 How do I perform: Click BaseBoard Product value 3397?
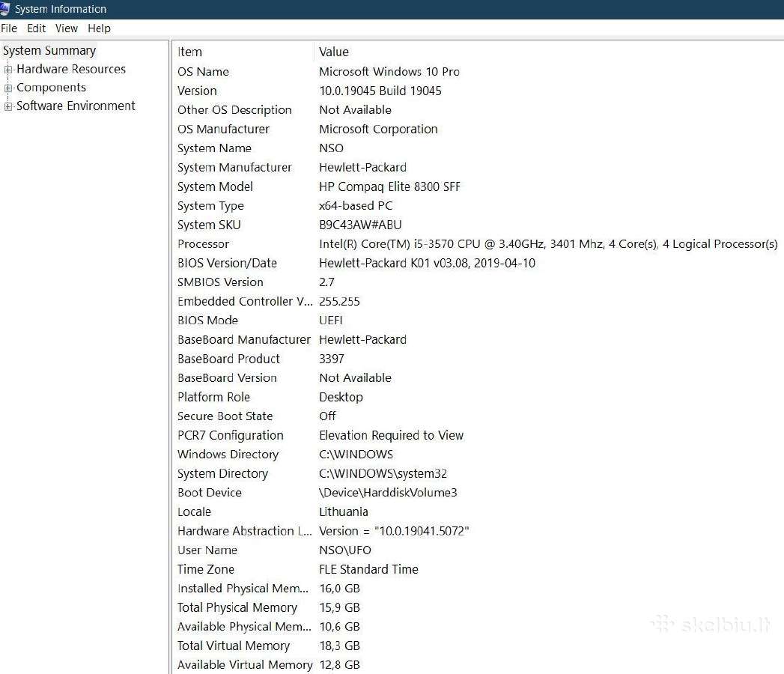coord(332,359)
